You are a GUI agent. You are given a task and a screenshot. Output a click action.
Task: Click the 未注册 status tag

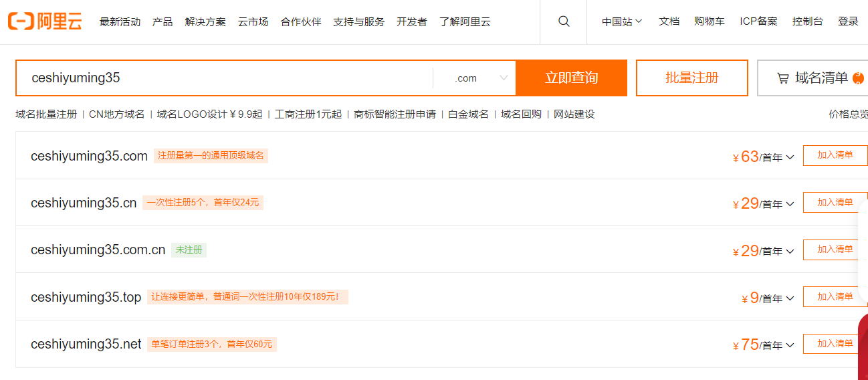click(x=189, y=250)
